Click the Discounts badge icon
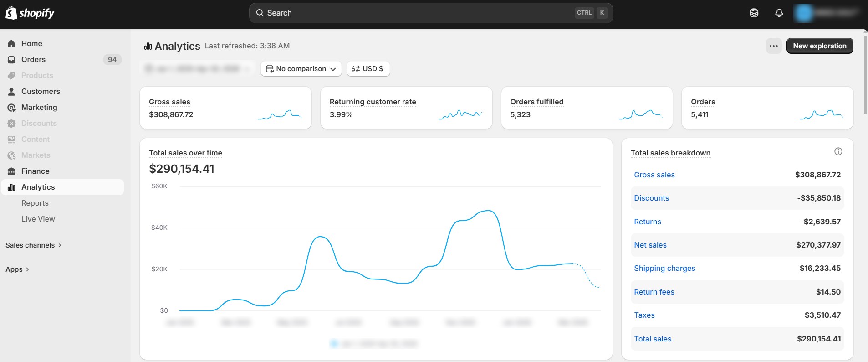Viewport: 868px width, 362px height. pyautogui.click(x=12, y=123)
